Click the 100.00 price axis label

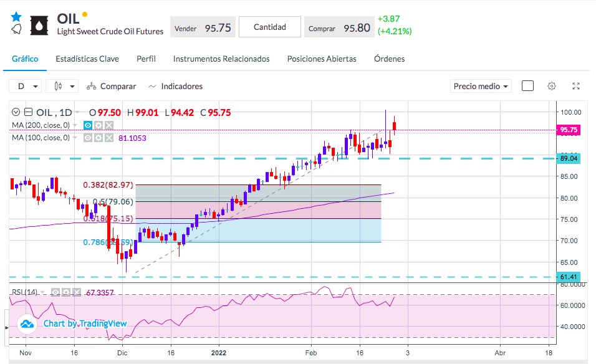(571, 112)
